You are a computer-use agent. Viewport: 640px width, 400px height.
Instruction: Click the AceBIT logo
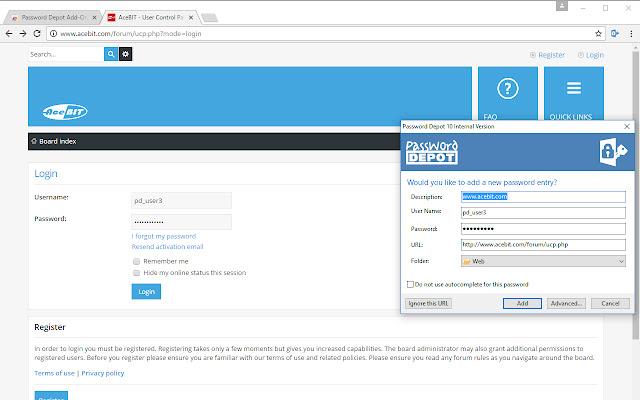pos(65,111)
